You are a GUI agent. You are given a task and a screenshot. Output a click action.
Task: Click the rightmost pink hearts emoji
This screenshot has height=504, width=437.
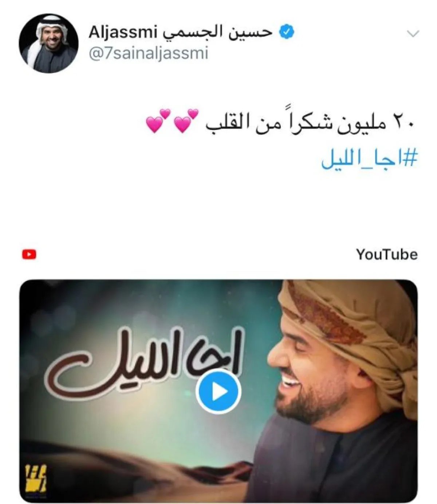(x=186, y=121)
